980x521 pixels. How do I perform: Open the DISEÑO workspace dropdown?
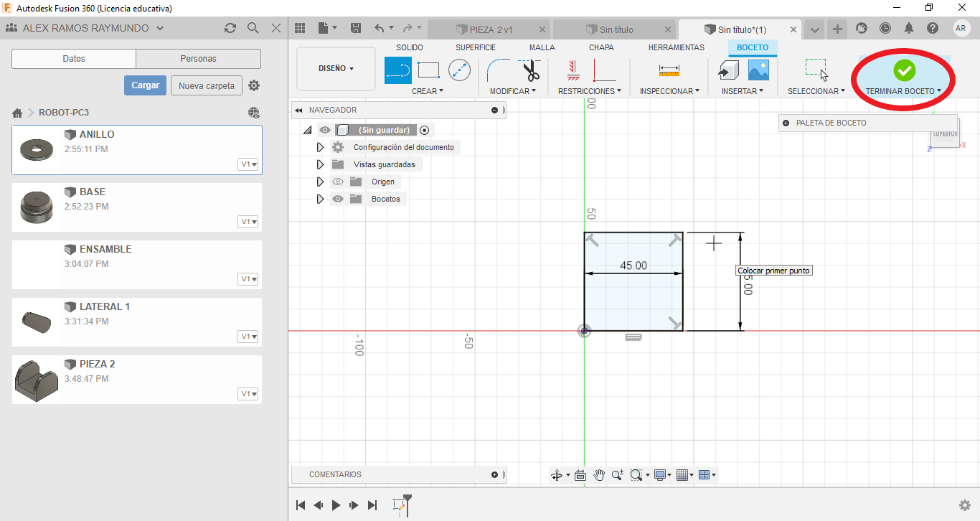coord(336,69)
